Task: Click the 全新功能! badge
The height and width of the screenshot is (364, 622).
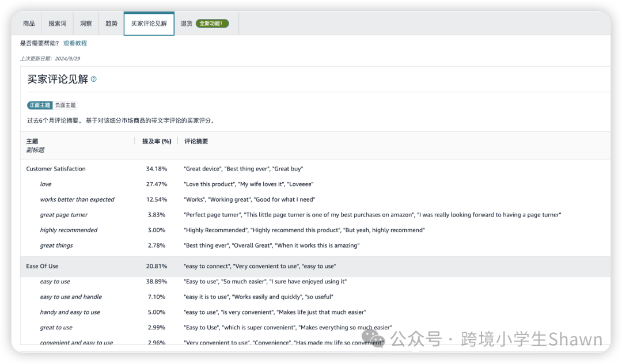Action: click(x=212, y=24)
